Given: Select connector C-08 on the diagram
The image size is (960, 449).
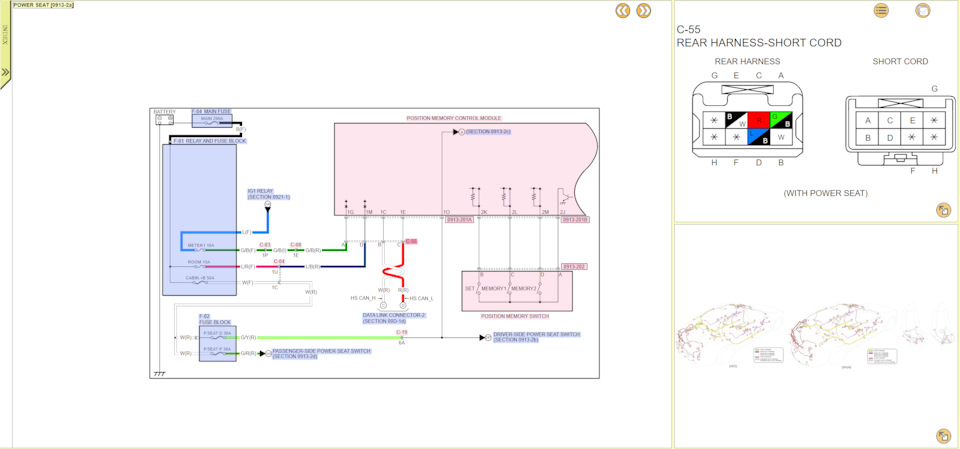Looking at the screenshot, I should [296, 244].
